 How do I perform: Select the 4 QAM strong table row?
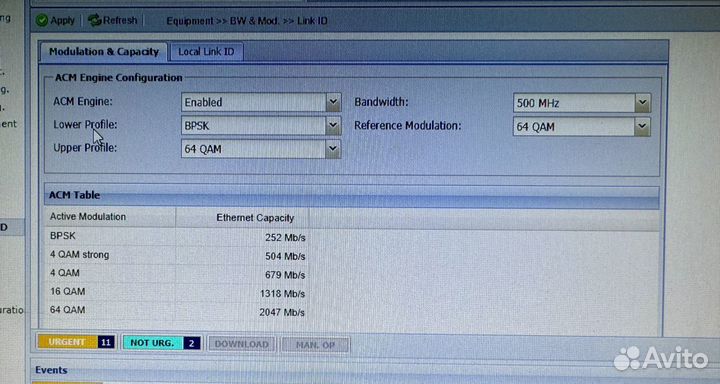[x=177, y=255]
